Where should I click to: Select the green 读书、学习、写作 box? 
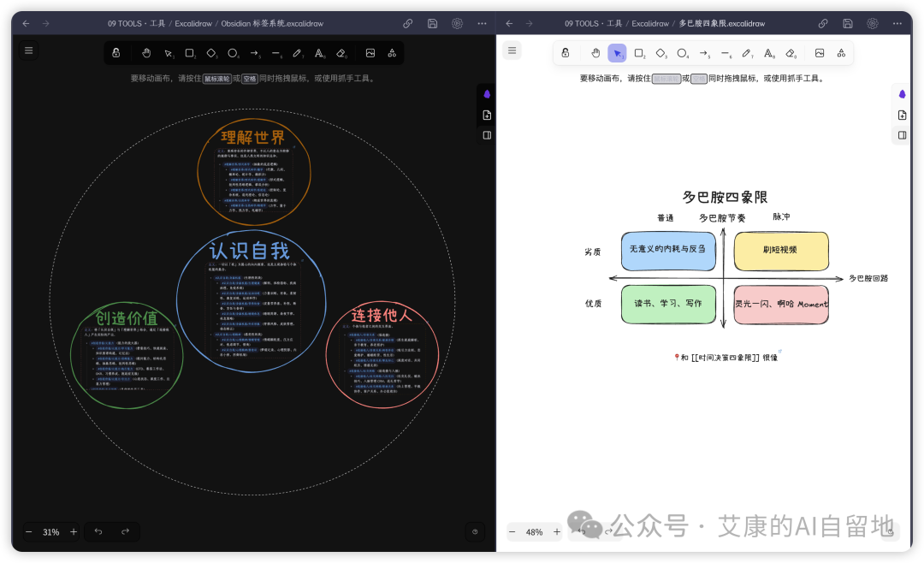[668, 305]
